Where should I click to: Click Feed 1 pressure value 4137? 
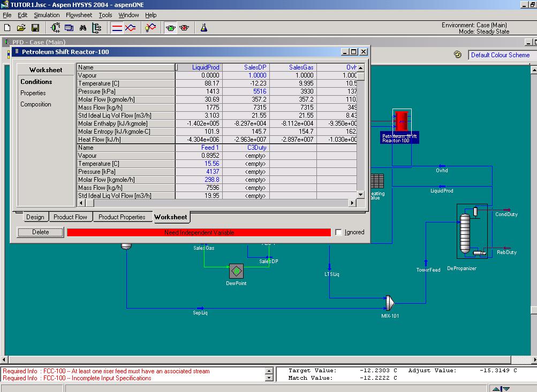click(199, 171)
